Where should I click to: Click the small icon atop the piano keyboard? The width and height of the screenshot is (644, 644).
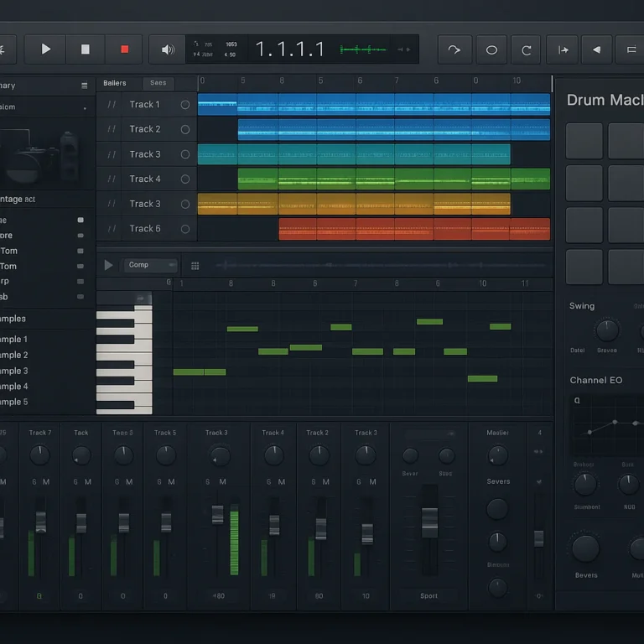pos(140,299)
